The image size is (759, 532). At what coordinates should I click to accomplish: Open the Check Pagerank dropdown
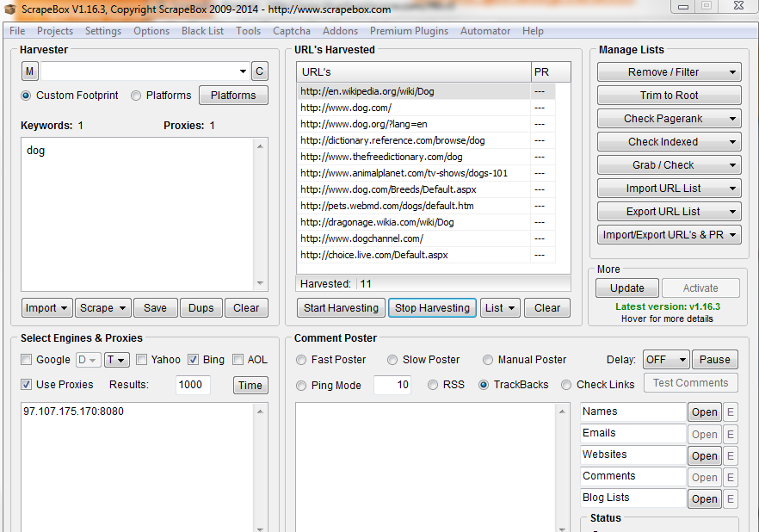click(x=669, y=119)
